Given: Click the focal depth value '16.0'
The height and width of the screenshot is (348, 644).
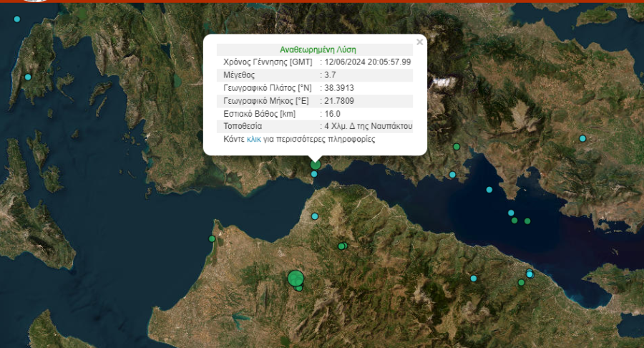Looking at the screenshot, I should point(332,114).
